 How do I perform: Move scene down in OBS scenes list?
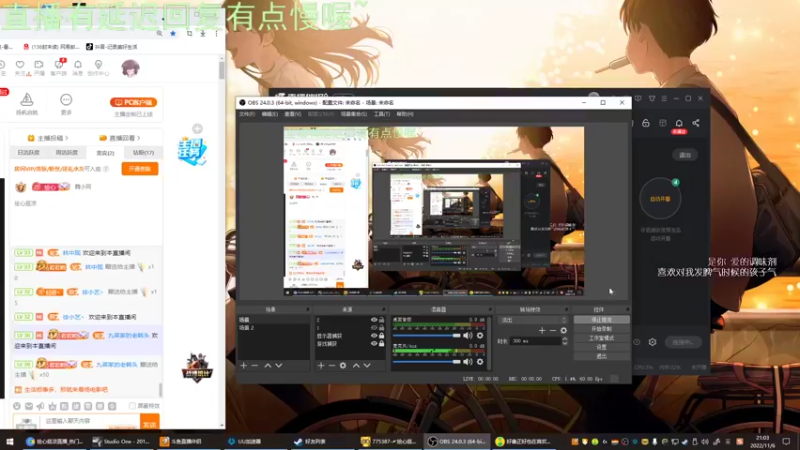pos(279,365)
